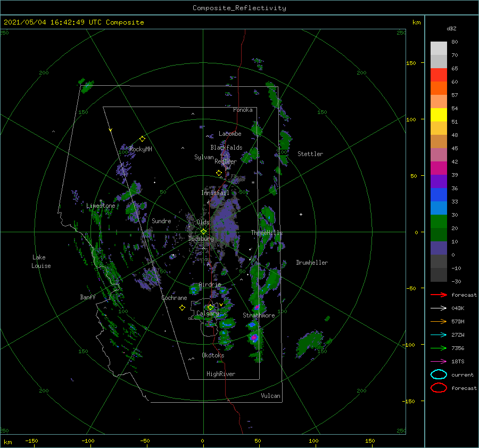The image size is (479, 448).
Task: Click the red 60-65 dBZ swatch
Action: coord(439,75)
